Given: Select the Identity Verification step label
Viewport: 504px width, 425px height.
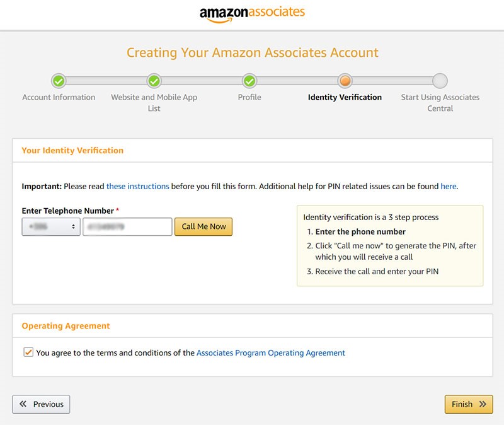Looking at the screenshot, I should coord(345,97).
